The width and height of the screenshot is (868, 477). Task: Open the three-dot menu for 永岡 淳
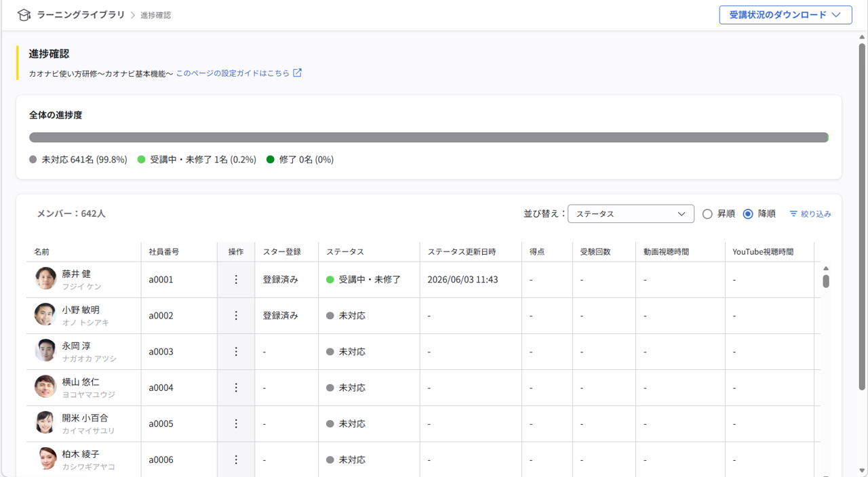[236, 352]
